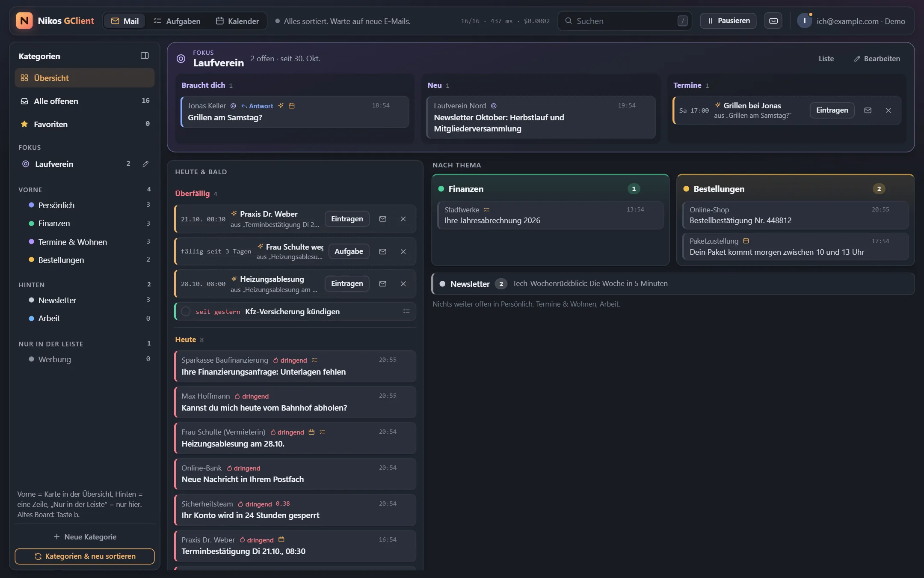Screen dimensions: 924x578
Task: Switch to the Aufgaben tab
Action: [177, 21]
